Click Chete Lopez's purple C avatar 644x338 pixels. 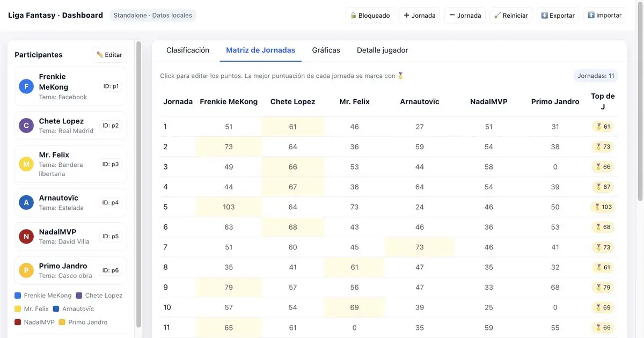26,126
